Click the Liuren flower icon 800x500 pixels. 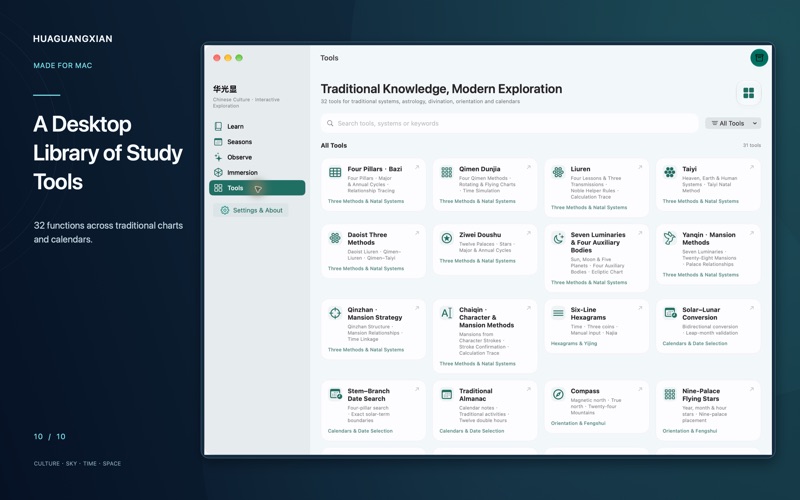click(558, 172)
